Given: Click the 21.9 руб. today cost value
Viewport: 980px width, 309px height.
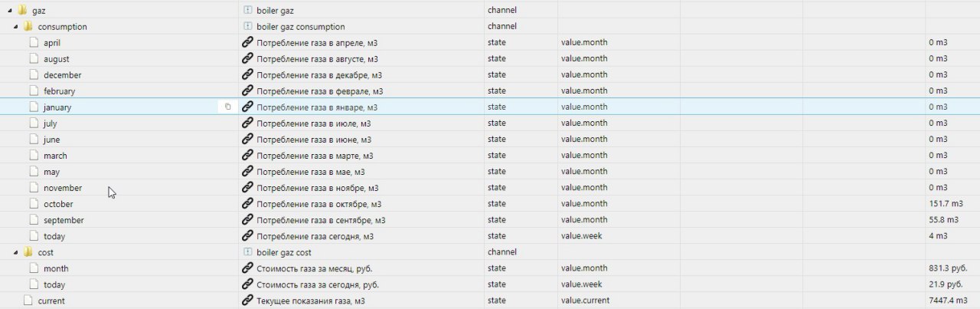Looking at the screenshot, I should pyautogui.click(x=946, y=284).
